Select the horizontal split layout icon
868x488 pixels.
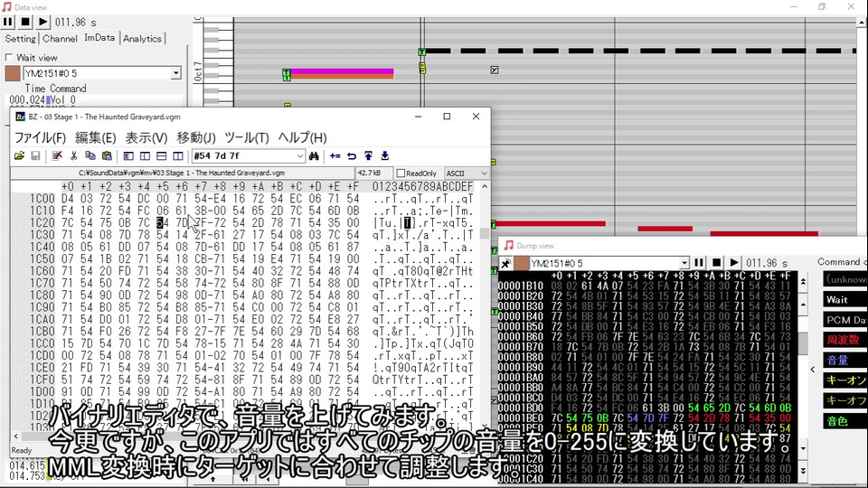point(162,156)
